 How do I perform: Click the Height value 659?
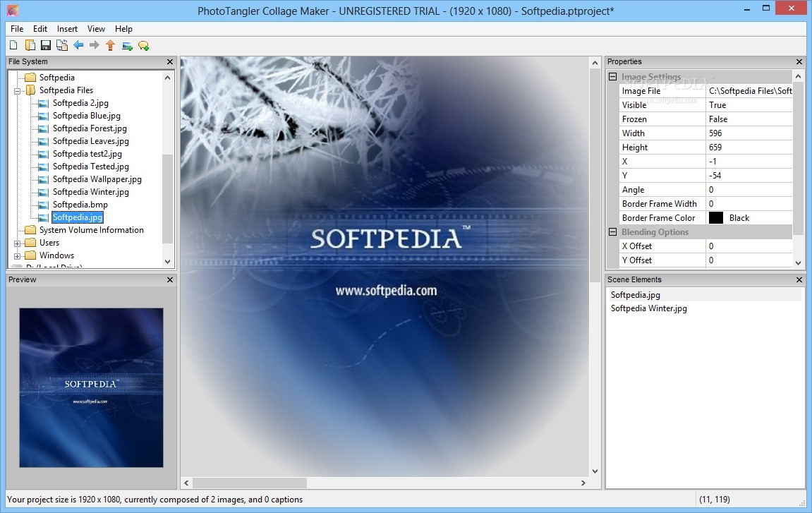(749, 147)
